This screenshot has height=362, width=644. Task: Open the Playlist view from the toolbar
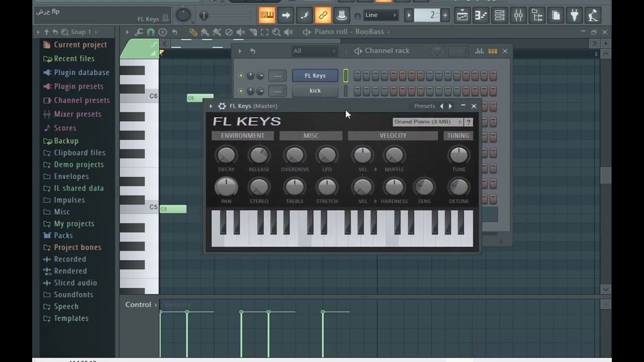(462, 15)
